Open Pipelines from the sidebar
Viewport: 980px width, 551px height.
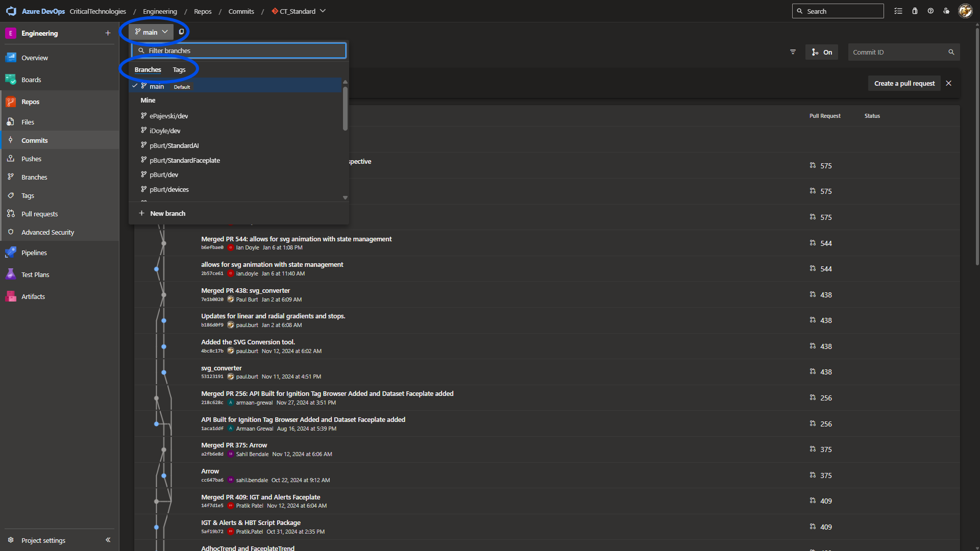click(x=34, y=253)
